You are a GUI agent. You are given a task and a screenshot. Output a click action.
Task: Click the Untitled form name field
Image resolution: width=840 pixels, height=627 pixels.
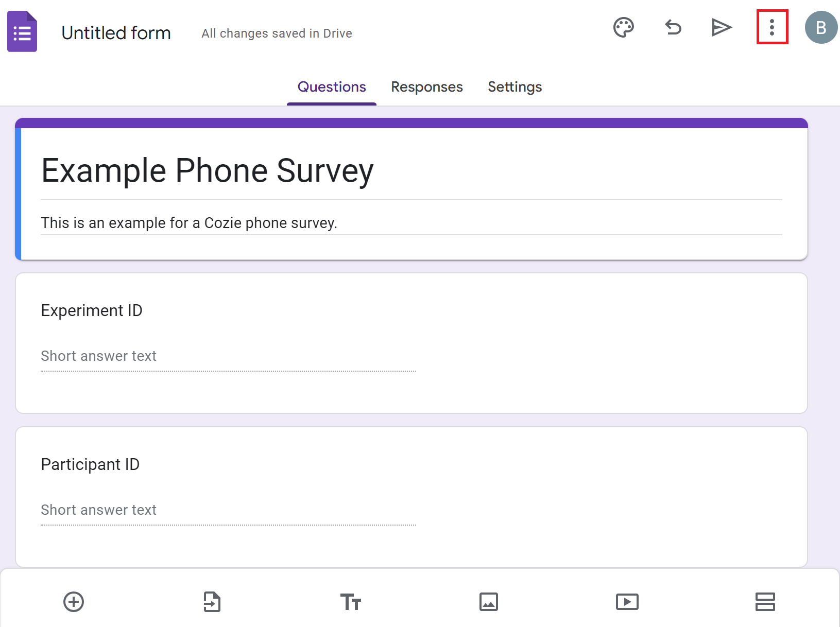116,33
